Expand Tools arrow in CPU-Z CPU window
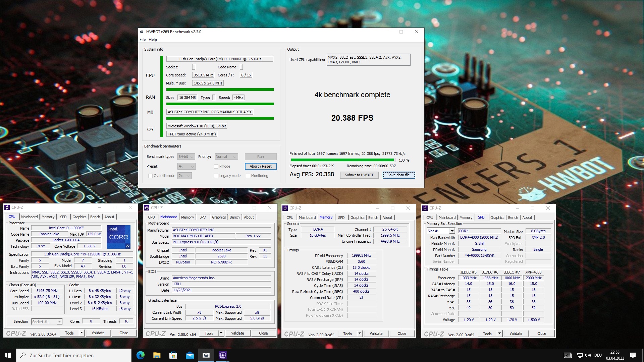The image size is (644, 362). coord(82,333)
